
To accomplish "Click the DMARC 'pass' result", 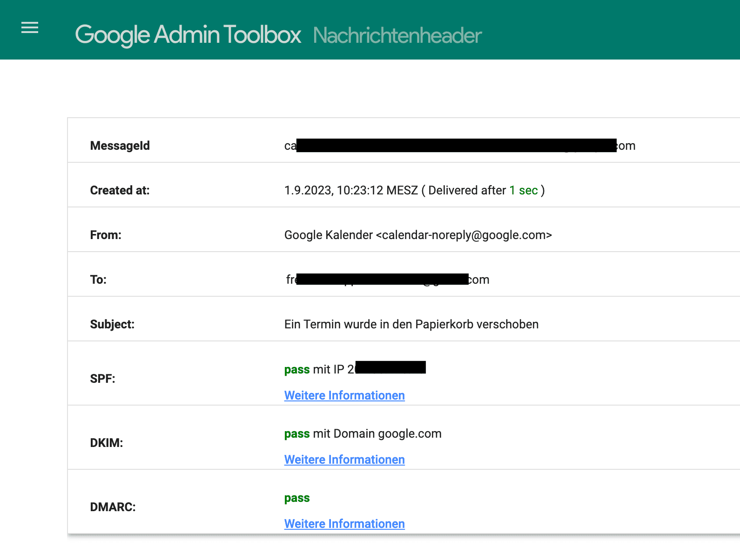I will tap(297, 498).
